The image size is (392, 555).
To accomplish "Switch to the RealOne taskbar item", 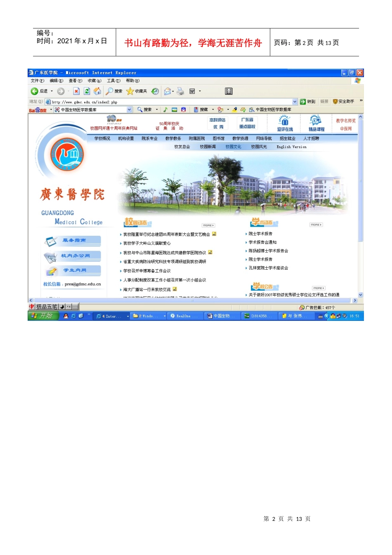I will [x=184, y=316].
